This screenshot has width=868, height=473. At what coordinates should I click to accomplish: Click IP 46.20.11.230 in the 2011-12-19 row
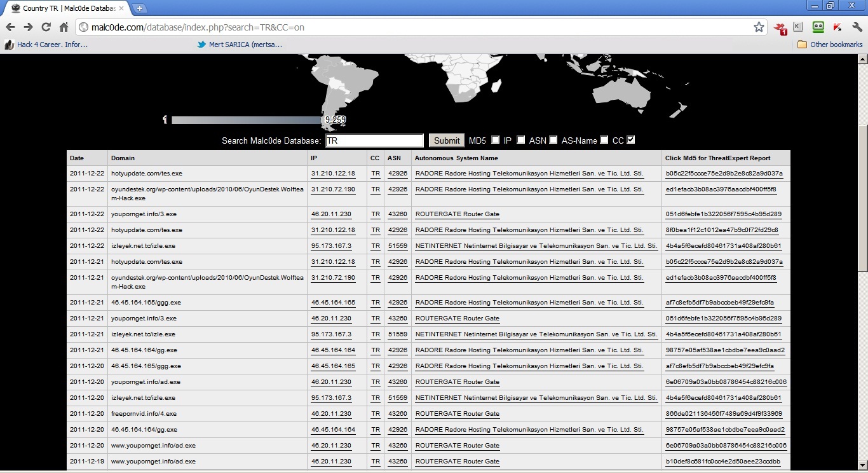331,461
